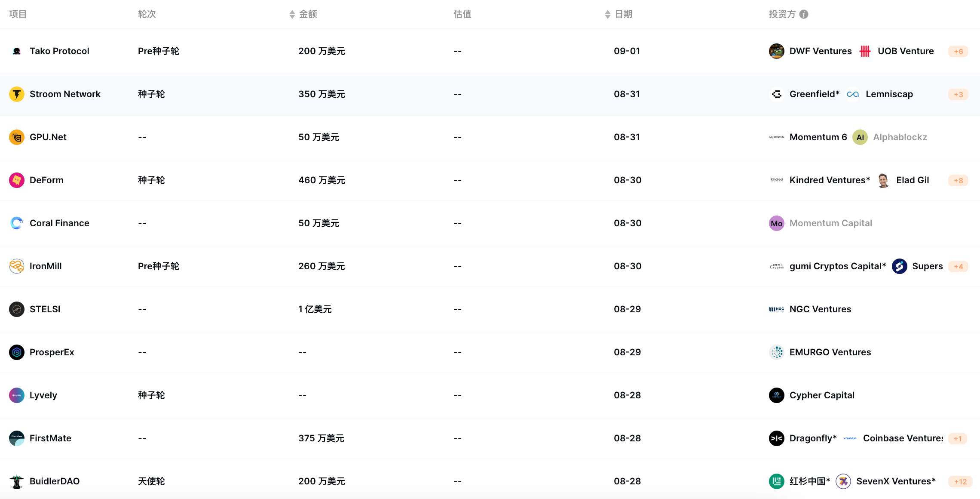Click the Elad Gil portrait avatar
The height and width of the screenshot is (499, 980).
[x=883, y=180]
